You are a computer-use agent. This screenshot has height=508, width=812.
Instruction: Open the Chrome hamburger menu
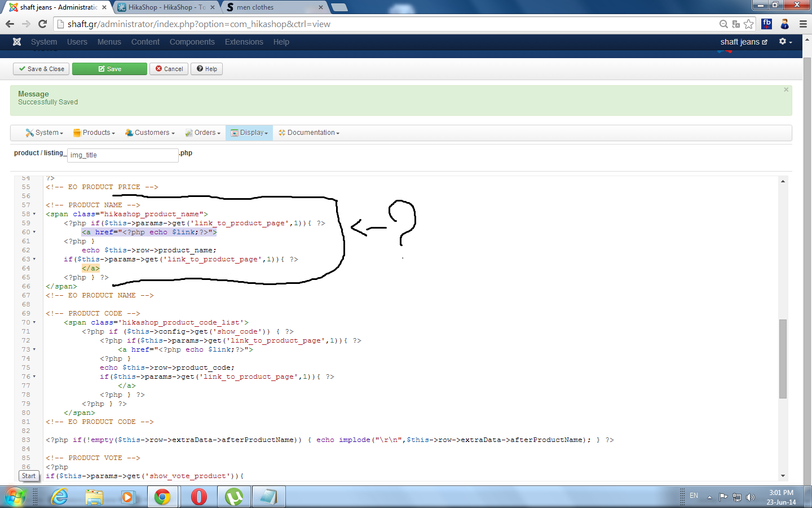coord(803,24)
